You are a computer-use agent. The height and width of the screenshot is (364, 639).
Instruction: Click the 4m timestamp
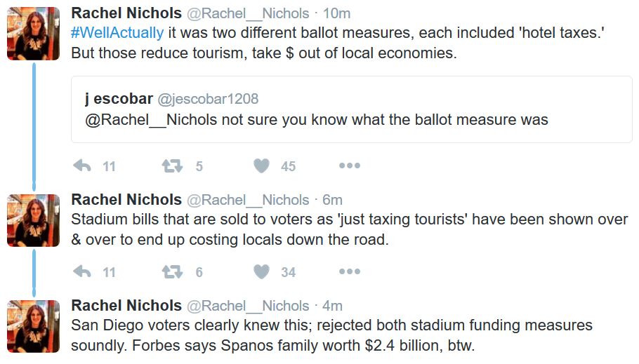(x=333, y=306)
